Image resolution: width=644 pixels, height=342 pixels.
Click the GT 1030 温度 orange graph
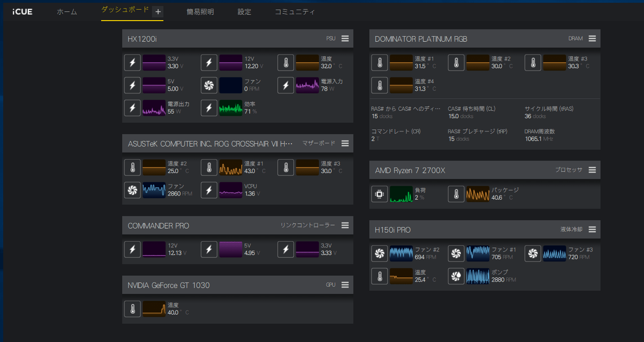click(154, 309)
